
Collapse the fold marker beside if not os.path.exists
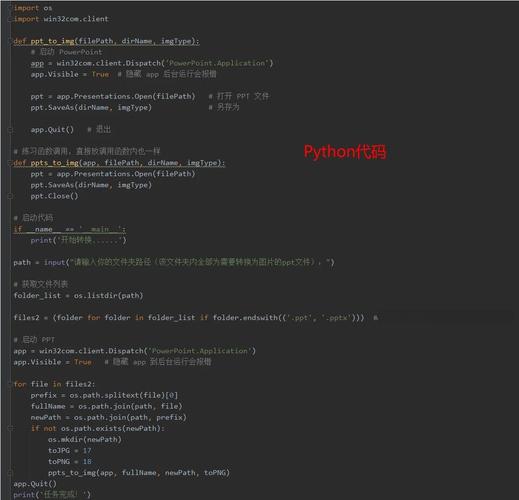10,429
